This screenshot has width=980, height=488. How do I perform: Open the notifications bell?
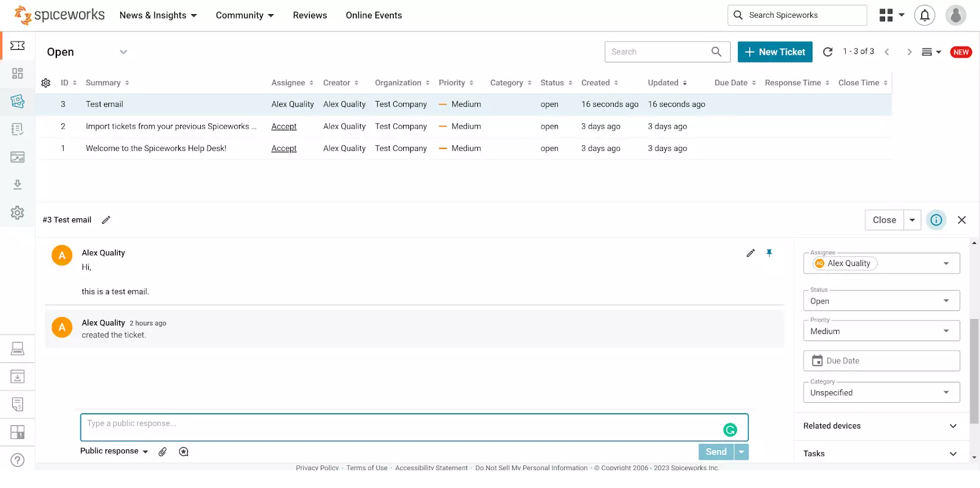924,15
